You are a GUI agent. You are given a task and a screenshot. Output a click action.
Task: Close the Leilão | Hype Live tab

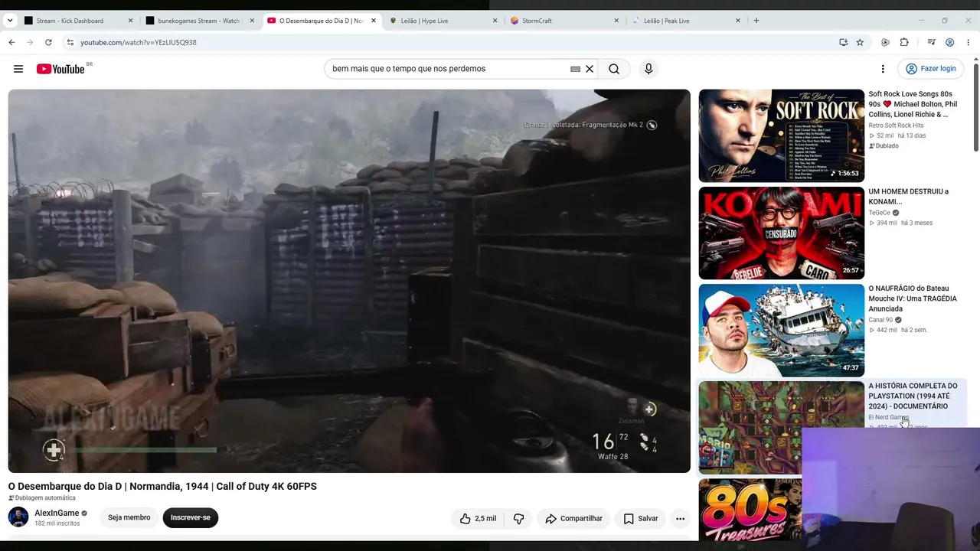pos(495,21)
